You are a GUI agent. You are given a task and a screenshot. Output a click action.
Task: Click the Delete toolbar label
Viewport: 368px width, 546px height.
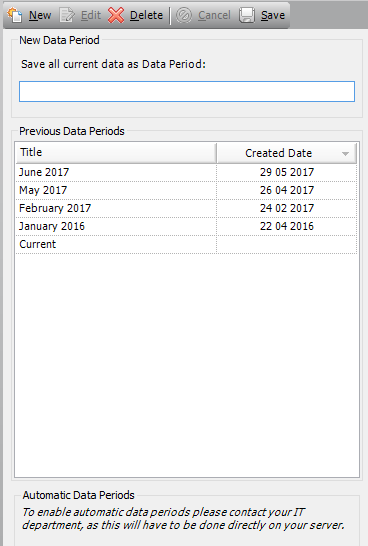(146, 15)
